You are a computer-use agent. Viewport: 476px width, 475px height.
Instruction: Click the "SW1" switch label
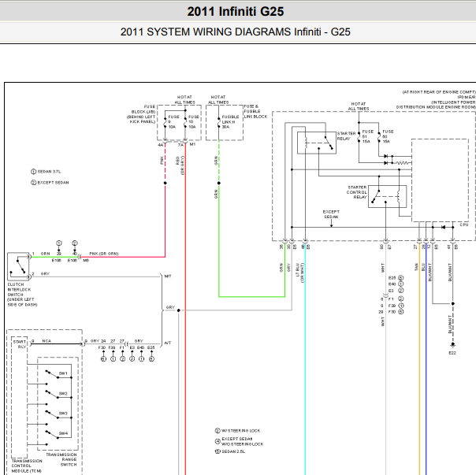coord(63,373)
